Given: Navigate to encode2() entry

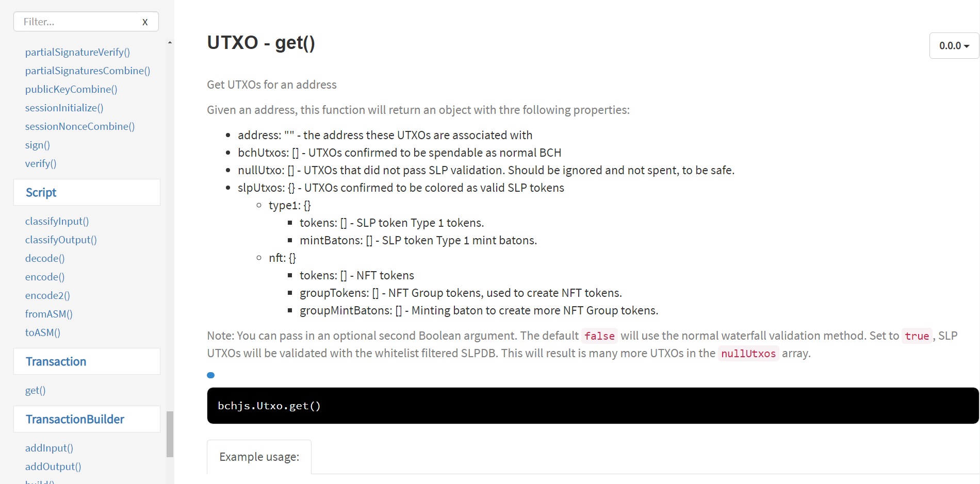Looking at the screenshot, I should point(47,295).
